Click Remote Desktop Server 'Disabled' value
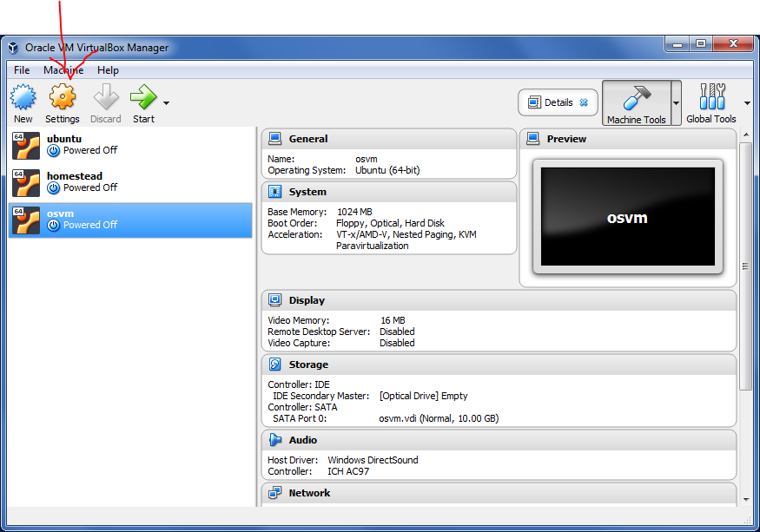 397,332
